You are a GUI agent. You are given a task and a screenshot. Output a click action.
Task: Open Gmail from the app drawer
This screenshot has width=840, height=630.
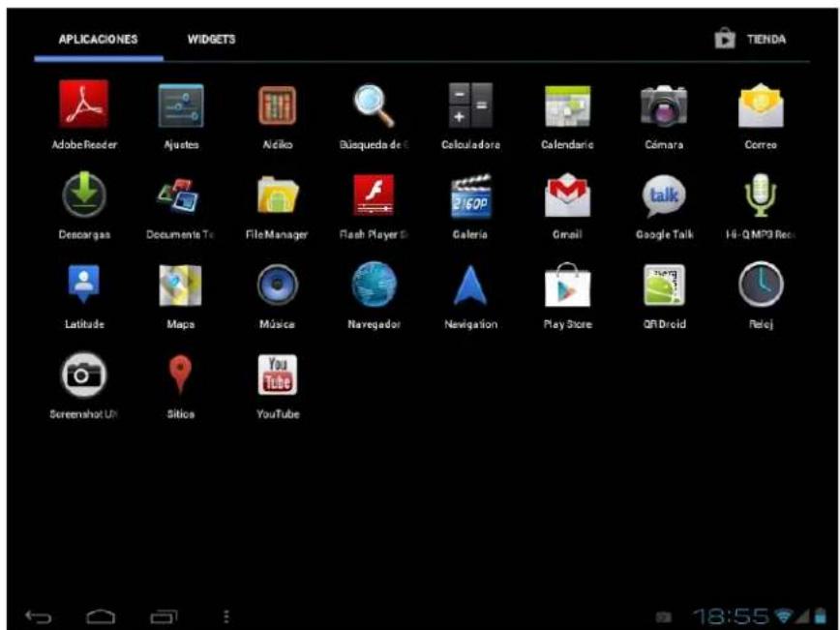coord(566,196)
